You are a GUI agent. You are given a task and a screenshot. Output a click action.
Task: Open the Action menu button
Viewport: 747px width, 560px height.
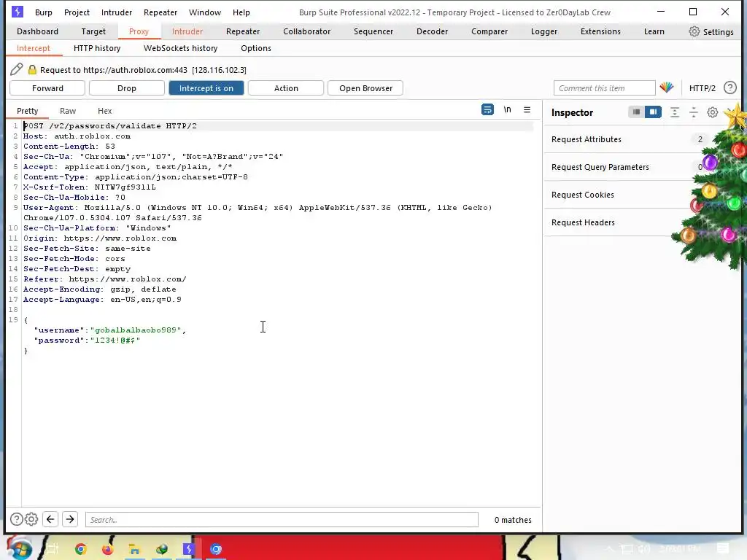tap(286, 88)
